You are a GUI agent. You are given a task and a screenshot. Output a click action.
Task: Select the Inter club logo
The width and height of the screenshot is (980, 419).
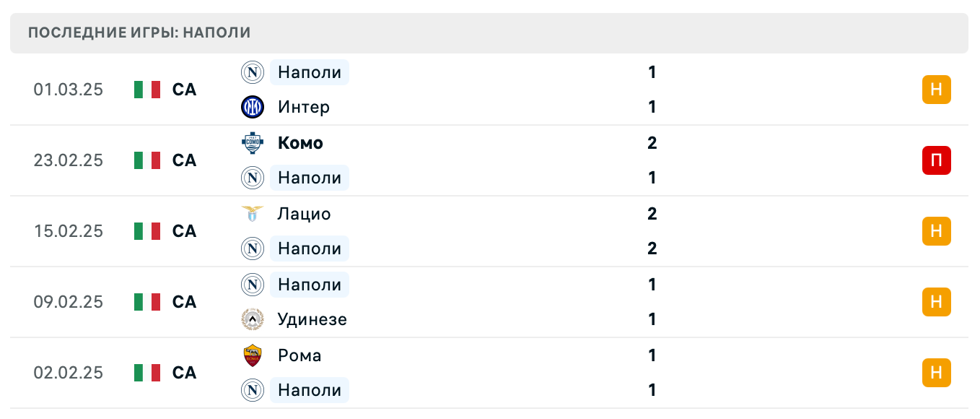[x=253, y=107]
